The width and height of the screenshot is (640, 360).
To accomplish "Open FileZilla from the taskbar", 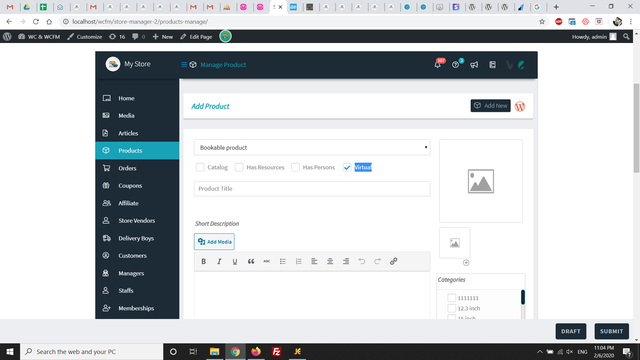I will coord(276,351).
